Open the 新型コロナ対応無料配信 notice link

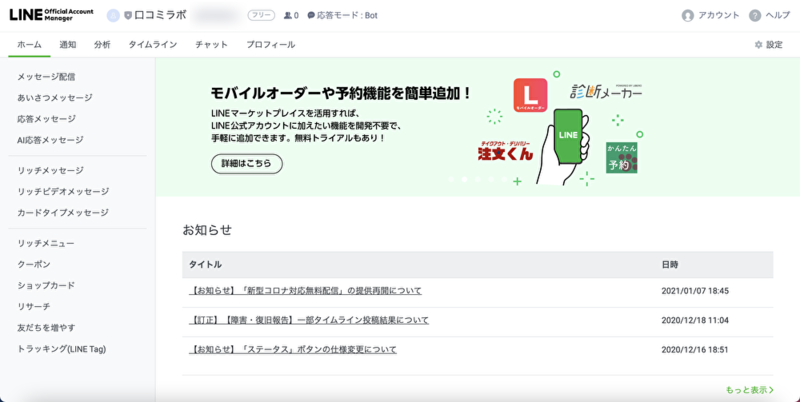[x=305, y=291]
